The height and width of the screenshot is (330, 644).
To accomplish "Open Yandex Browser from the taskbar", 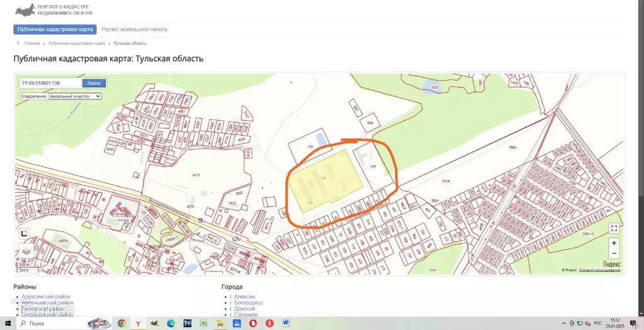I will 138,323.
